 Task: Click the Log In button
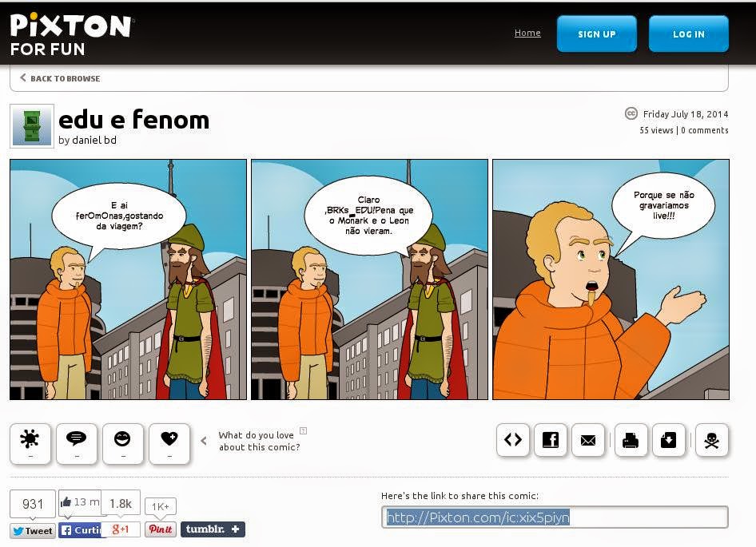tap(689, 34)
